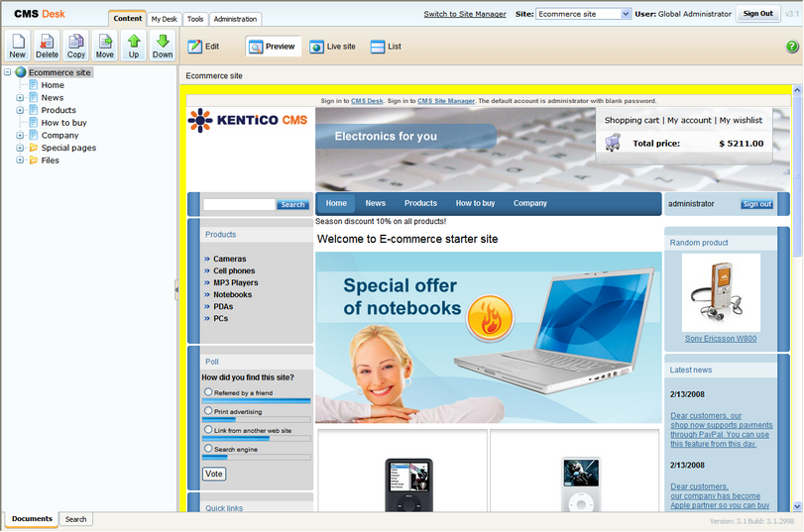The width and height of the screenshot is (804, 532).
Task: Click the New document icon
Action: pos(18,46)
